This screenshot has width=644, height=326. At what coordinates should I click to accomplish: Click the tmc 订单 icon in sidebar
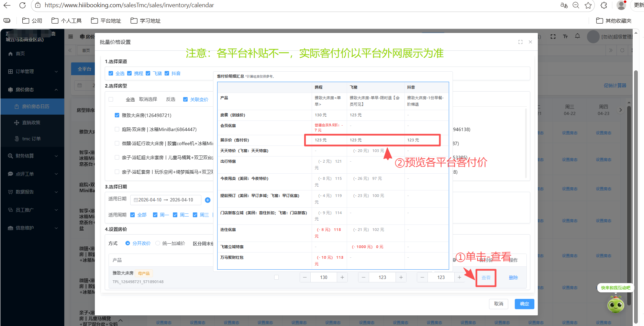16,138
